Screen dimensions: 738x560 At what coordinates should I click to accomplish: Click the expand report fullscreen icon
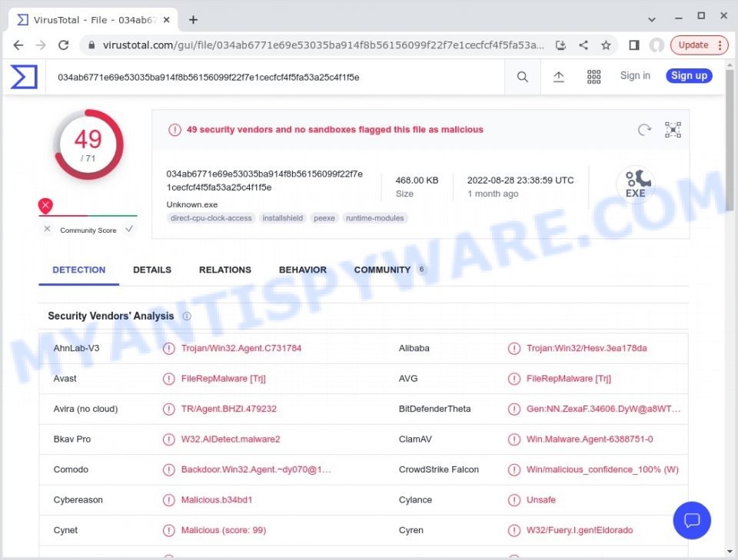point(673,130)
